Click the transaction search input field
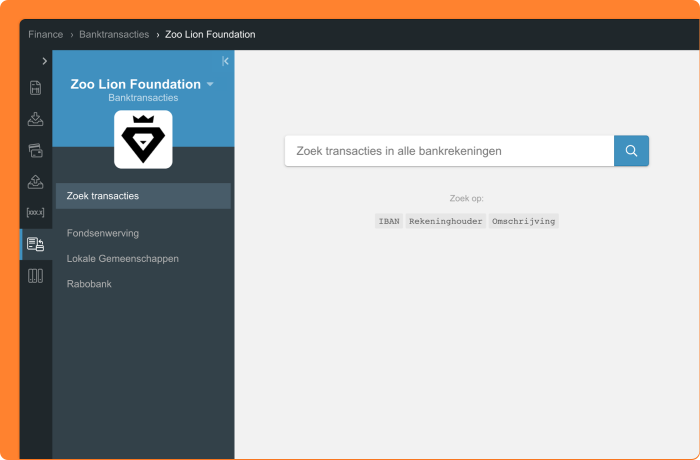Viewport: 700px width, 460px height. point(449,151)
